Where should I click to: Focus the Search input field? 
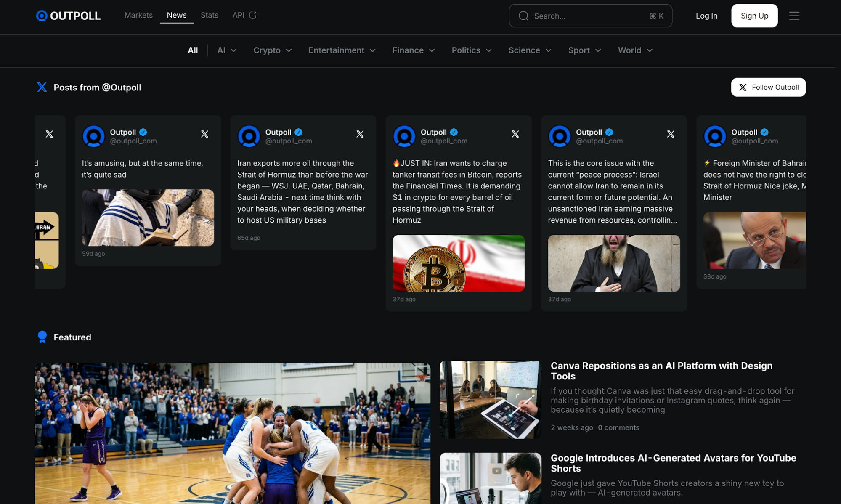(x=590, y=16)
